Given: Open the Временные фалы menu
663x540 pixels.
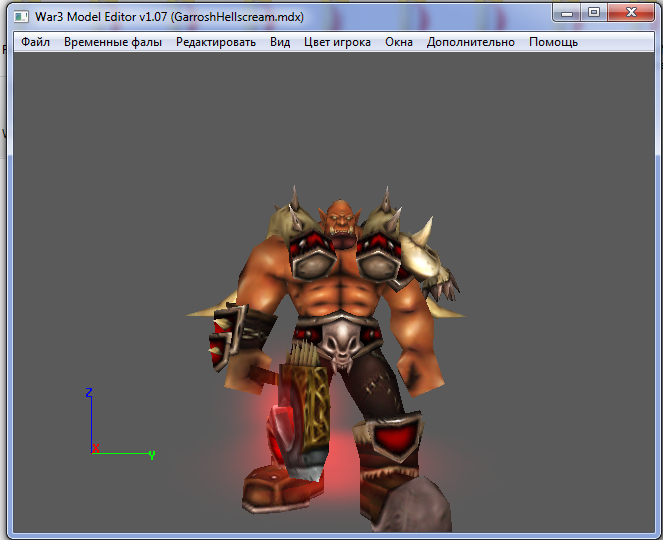Looking at the screenshot, I should (113, 42).
